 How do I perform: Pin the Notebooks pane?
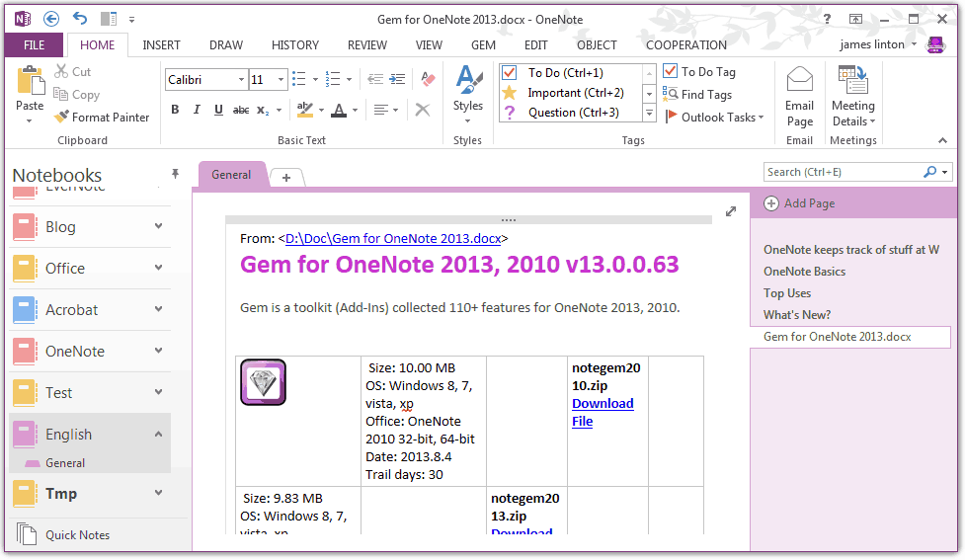coord(176,174)
